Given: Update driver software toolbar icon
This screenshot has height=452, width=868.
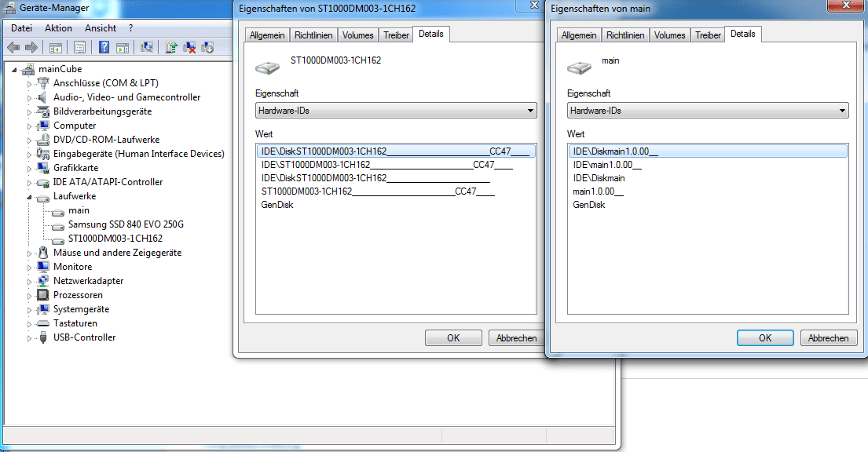Looking at the screenshot, I should click(x=171, y=48).
